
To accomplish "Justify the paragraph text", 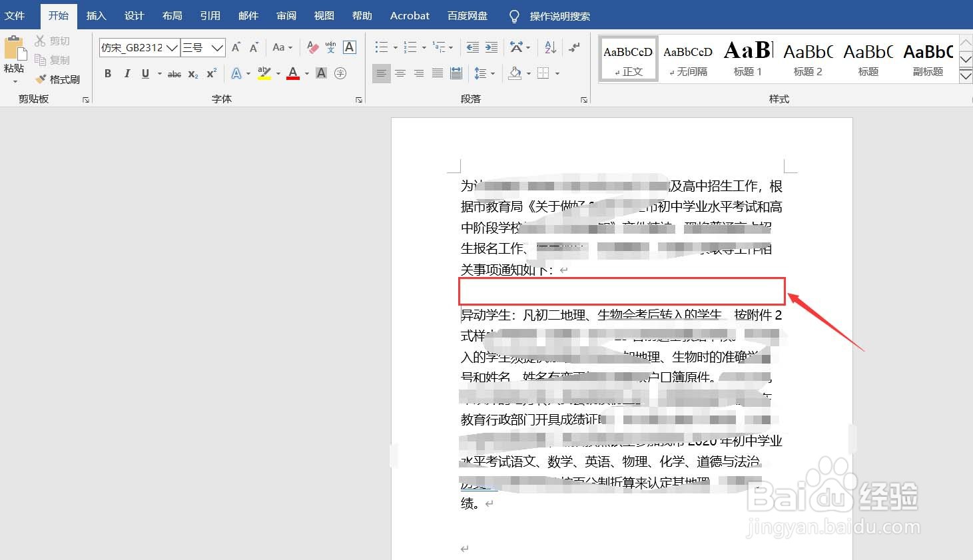I will (x=438, y=73).
